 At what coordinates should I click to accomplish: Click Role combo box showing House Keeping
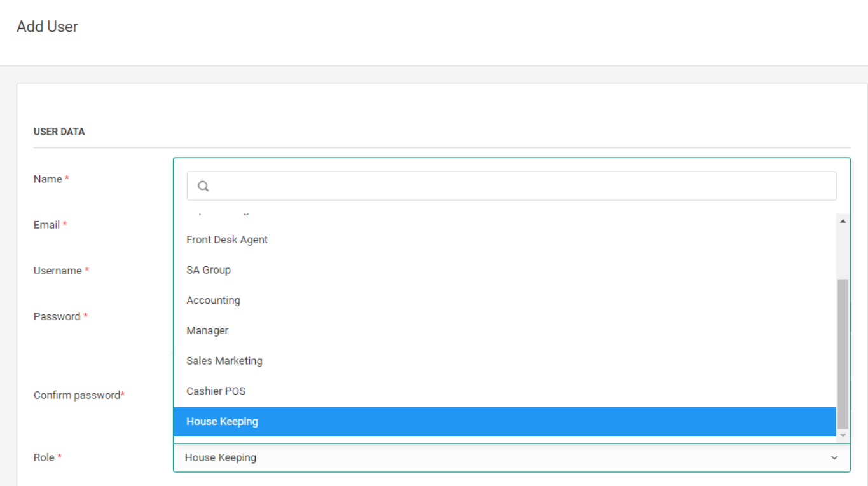coord(511,457)
